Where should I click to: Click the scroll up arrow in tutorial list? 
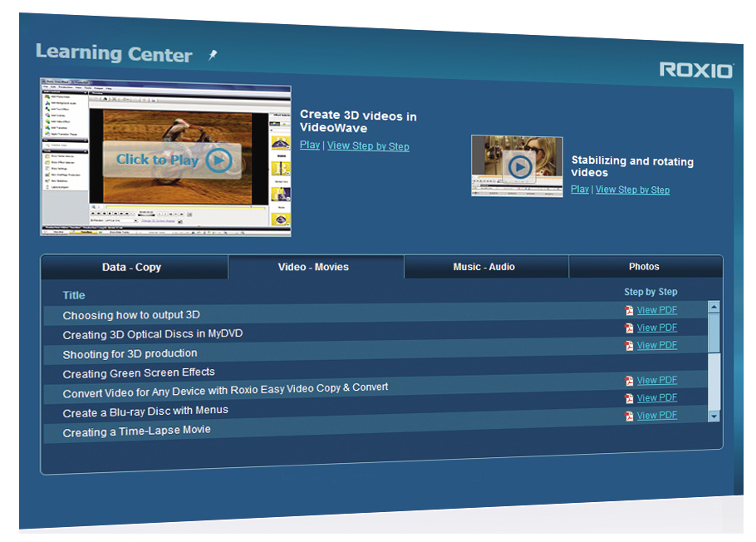click(714, 308)
